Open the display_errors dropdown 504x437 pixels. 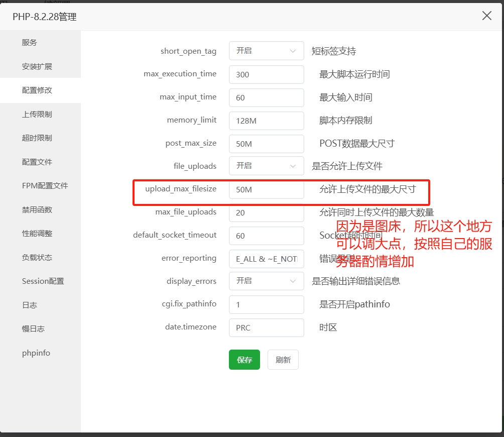click(x=266, y=281)
